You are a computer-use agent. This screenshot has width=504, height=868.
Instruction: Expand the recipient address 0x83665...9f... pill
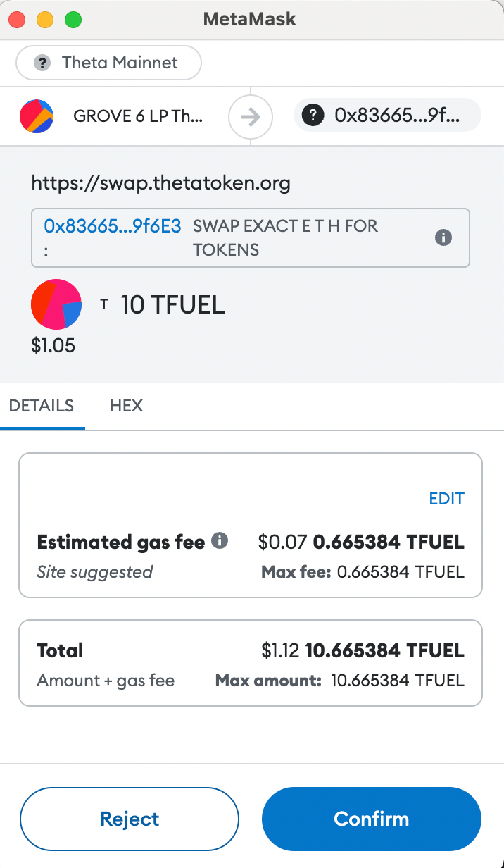(387, 115)
